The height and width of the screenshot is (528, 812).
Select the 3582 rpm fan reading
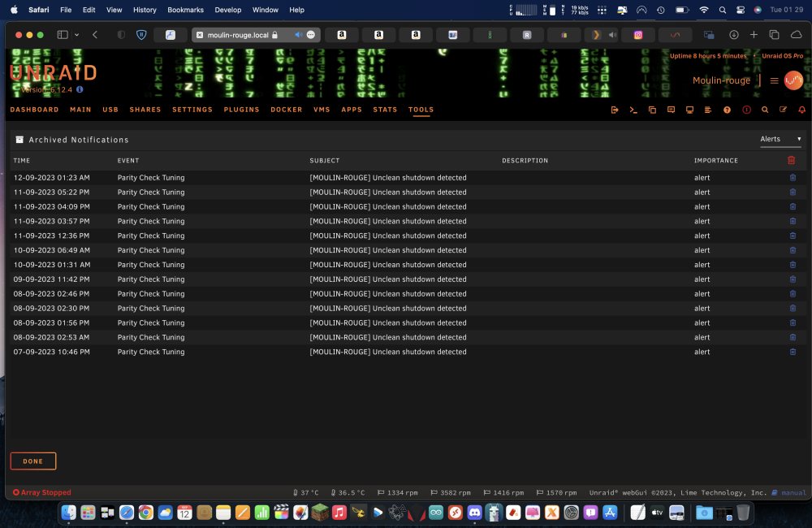(x=451, y=493)
